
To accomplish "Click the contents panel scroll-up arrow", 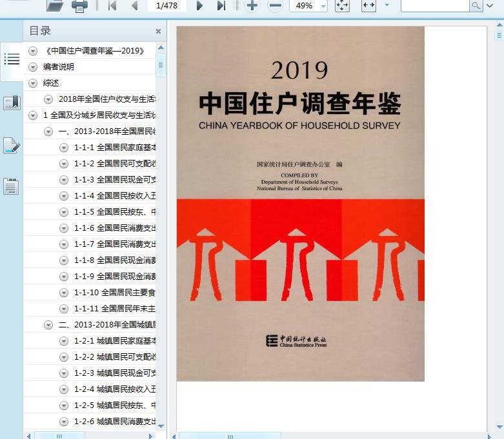I will 161,48.
